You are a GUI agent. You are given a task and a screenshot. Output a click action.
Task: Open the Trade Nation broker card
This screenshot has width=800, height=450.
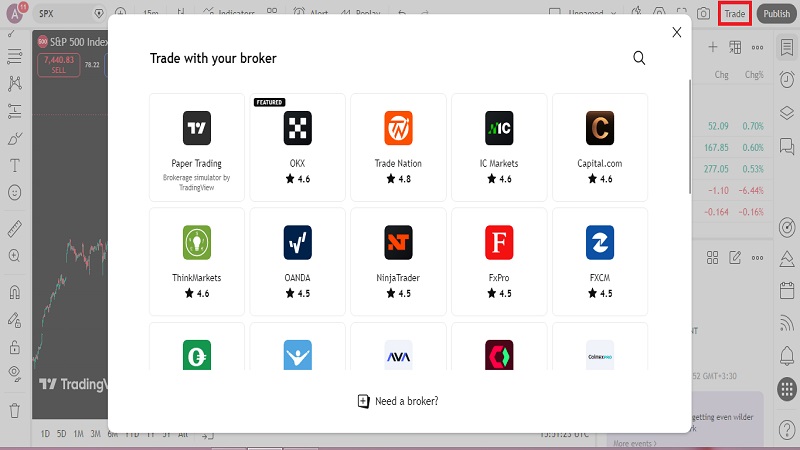pos(398,147)
